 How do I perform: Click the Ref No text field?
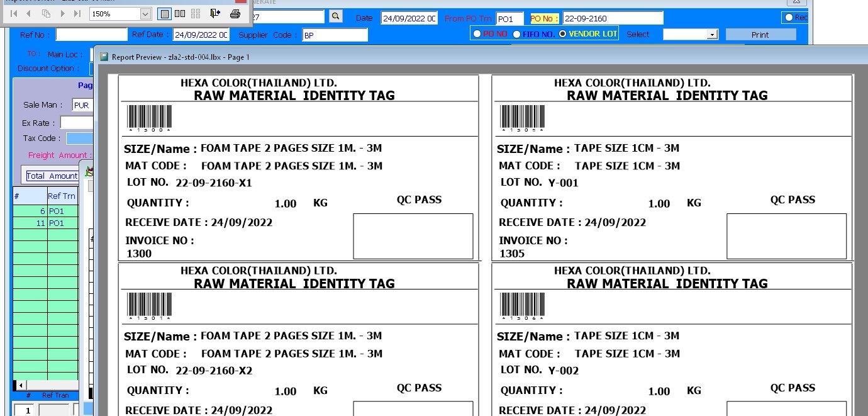(91, 35)
